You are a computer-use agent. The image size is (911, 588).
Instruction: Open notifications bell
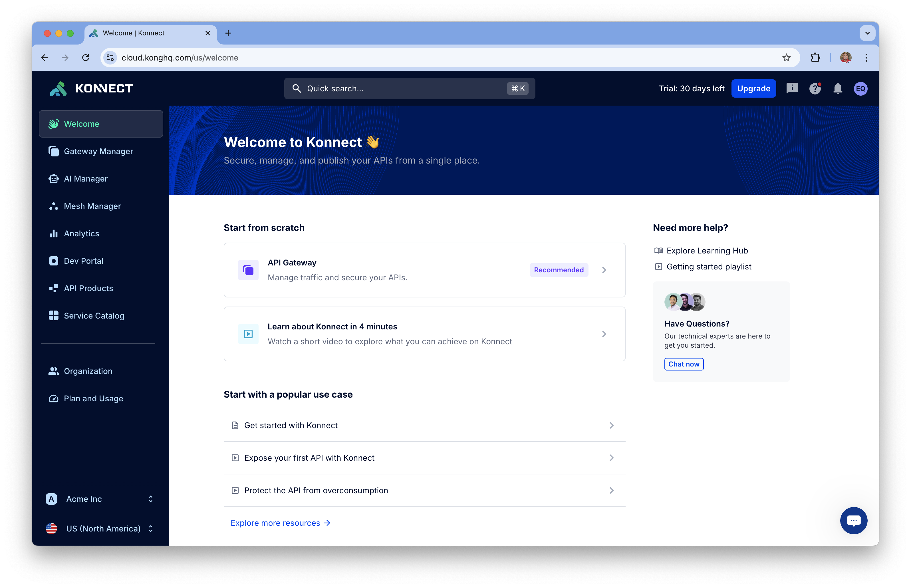[x=837, y=88]
